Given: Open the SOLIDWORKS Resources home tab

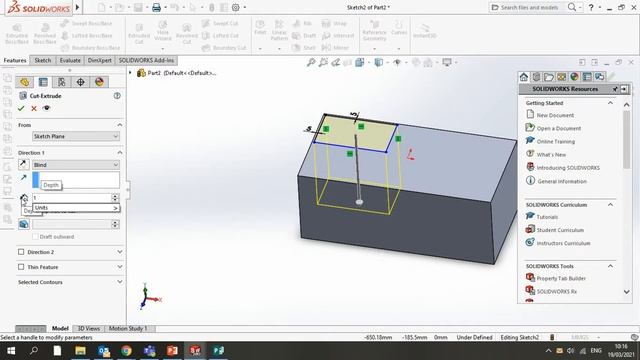Looking at the screenshot, I should click(x=524, y=77).
